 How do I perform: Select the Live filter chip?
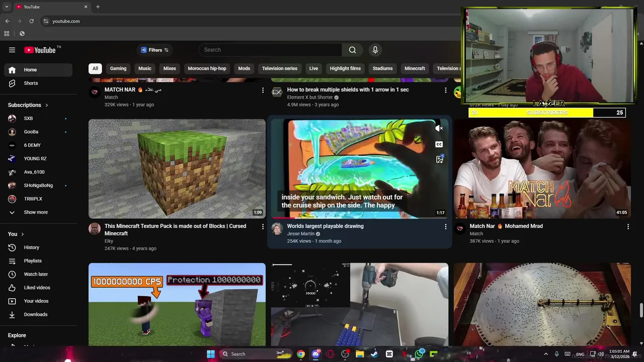[x=313, y=68]
